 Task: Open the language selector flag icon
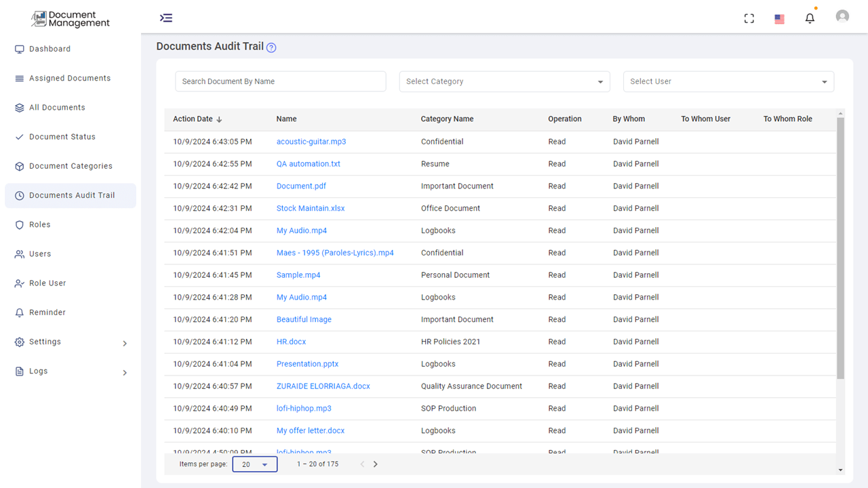pos(779,19)
